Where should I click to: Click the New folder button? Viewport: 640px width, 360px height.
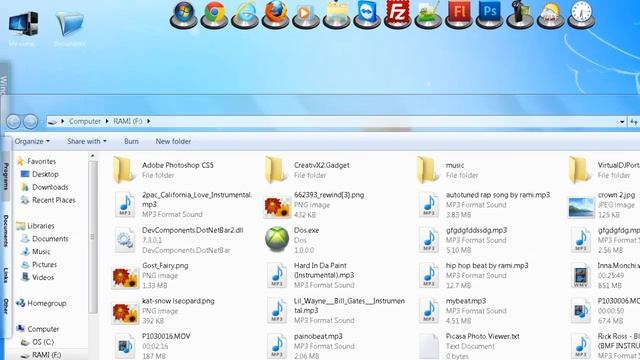[173, 141]
